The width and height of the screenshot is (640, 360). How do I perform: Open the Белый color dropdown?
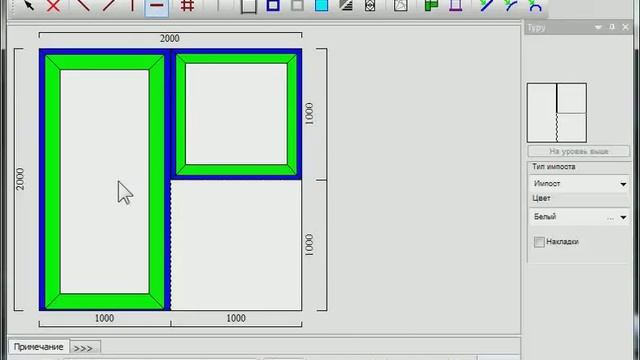tap(623, 217)
